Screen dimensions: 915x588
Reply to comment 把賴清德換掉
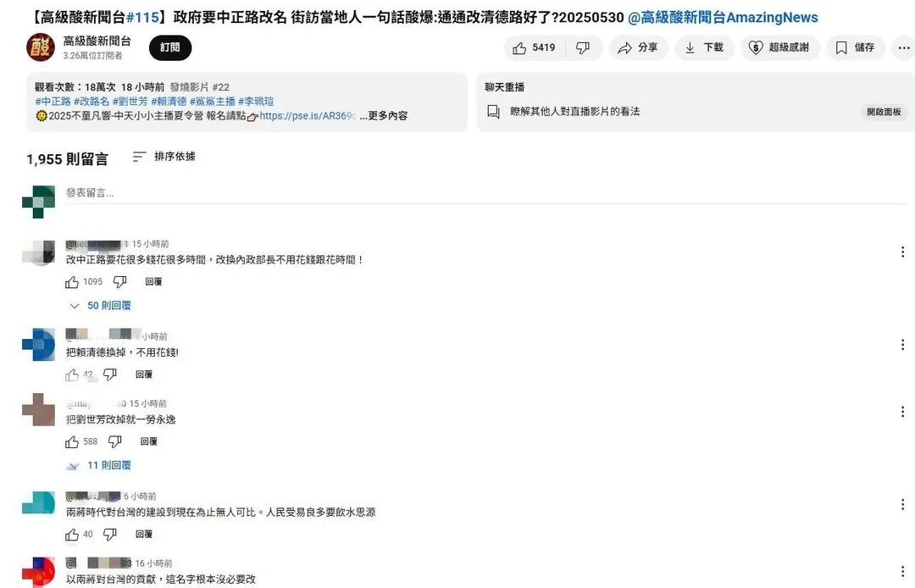143,374
